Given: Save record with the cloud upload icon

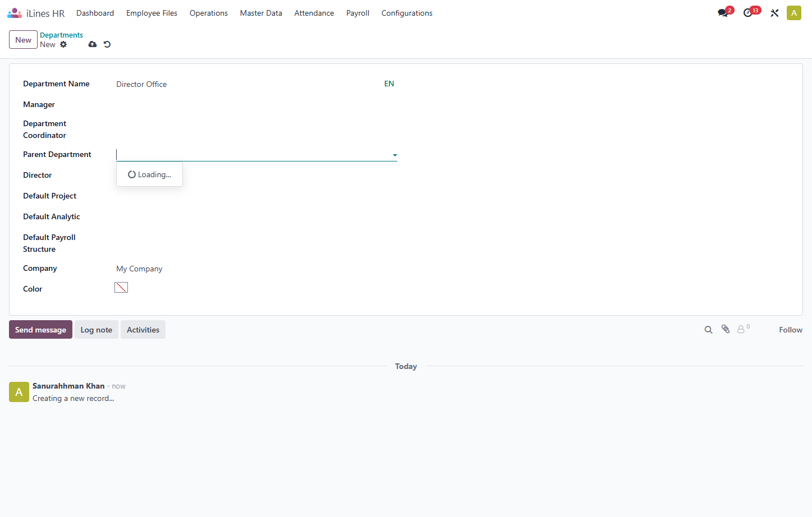Looking at the screenshot, I should click(93, 44).
